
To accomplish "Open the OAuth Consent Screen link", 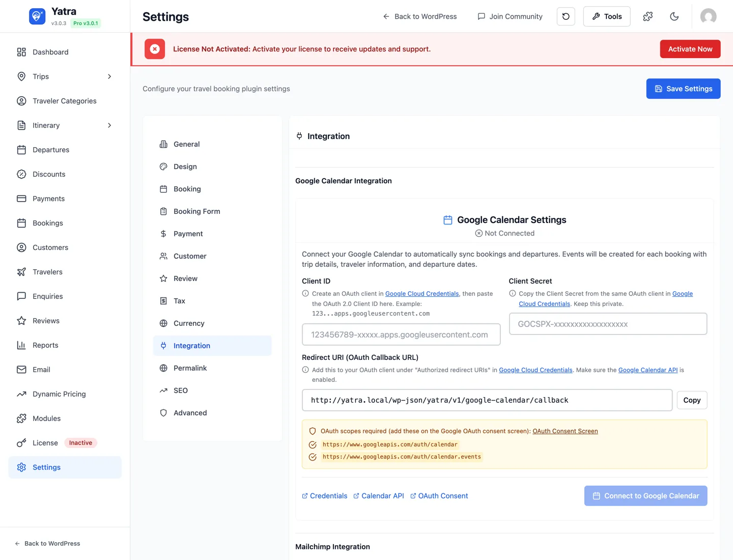I will [x=565, y=431].
